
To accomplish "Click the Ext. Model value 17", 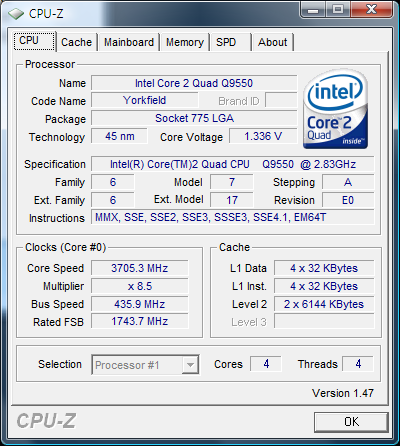I will (x=232, y=200).
